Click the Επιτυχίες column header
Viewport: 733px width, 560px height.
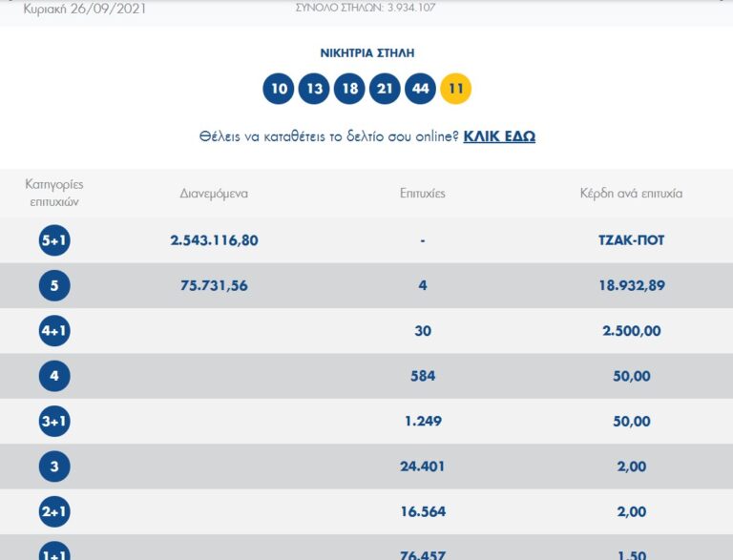pos(422,193)
